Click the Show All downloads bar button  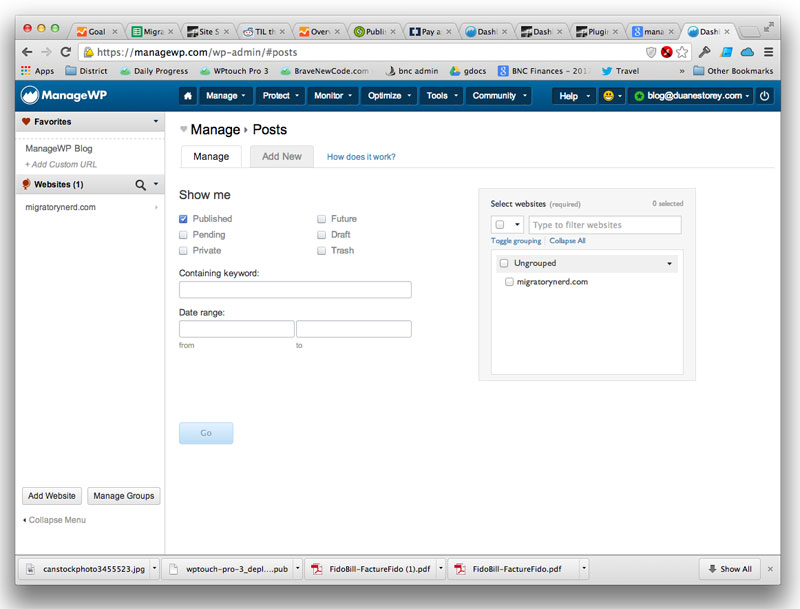point(729,568)
